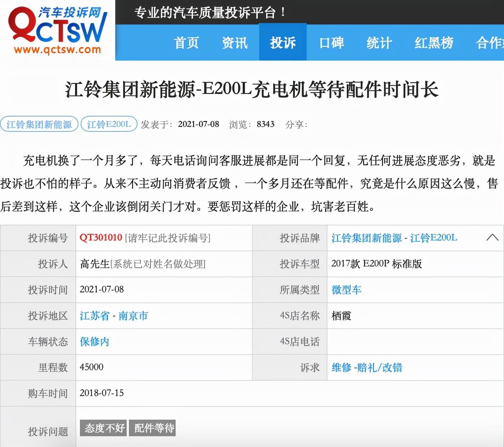Open the 保修内 vehicle status link
The image size is (504, 447).
[94, 342]
